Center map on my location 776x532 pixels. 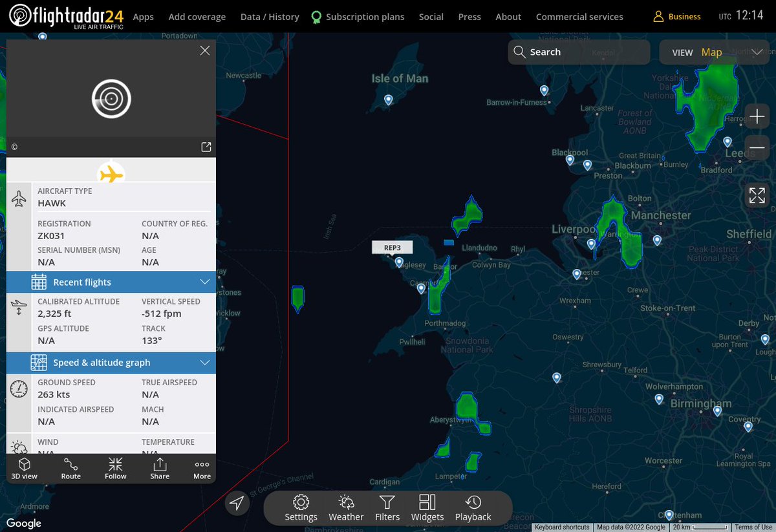(x=237, y=502)
